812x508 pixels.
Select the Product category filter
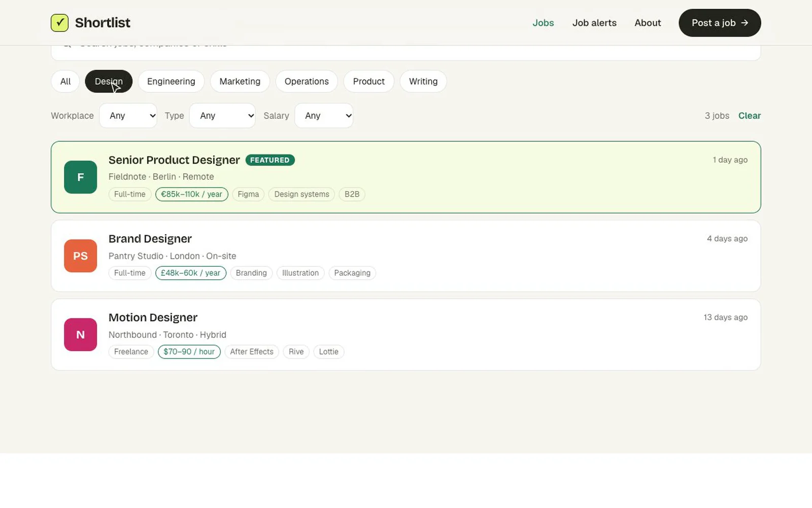click(369, 81)
